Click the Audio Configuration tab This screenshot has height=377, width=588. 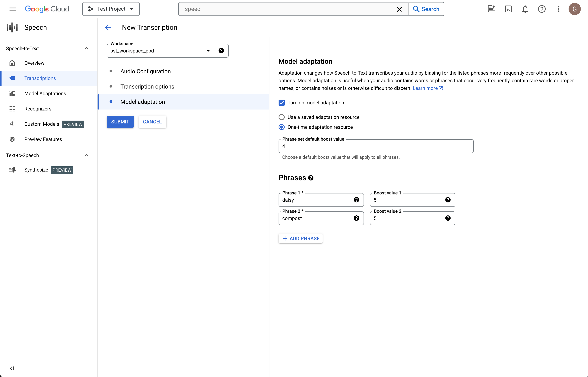[145, 71]
